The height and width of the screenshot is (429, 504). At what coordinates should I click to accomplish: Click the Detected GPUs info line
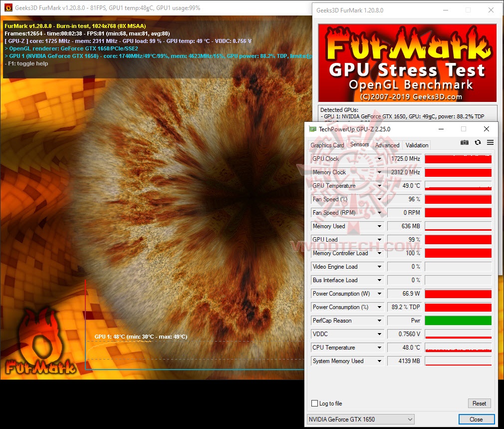(402, 116)
